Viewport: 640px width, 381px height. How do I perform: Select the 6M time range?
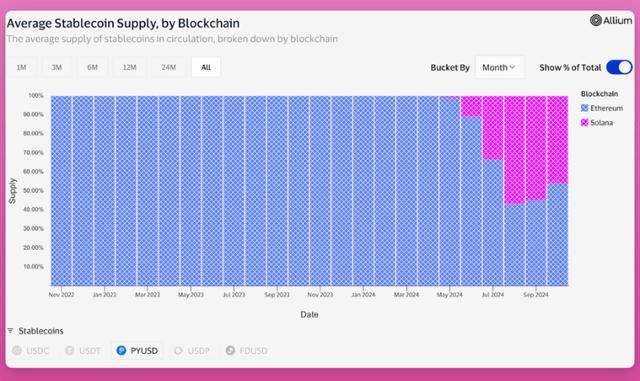[x=92, y=67]
